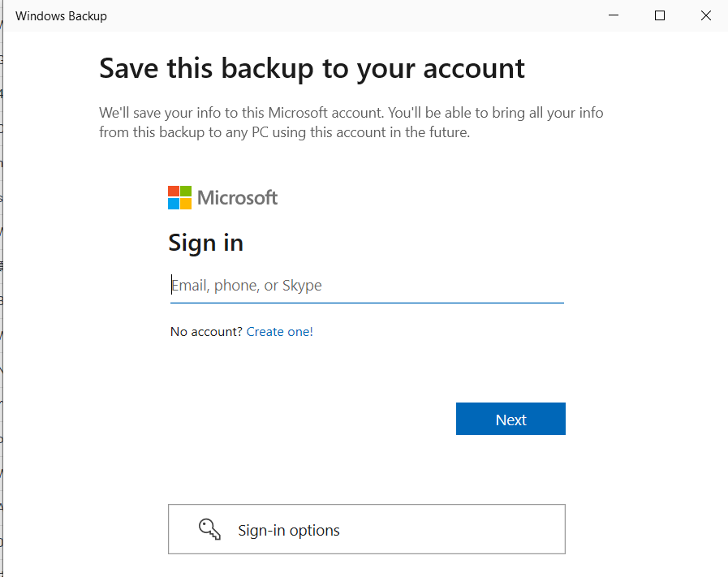Click the Save this backup to your account heading
Image resolution: width=728 pixels, height=577 pixels.
tap(312, 69)
